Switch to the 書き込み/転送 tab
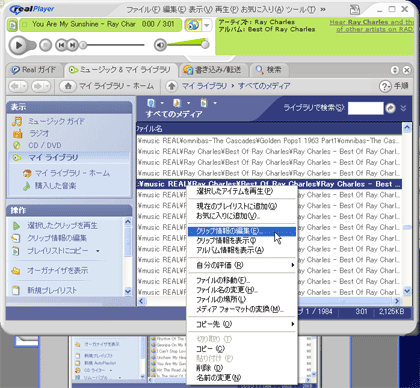Image resolution: width=420 pixels, height=388 pixels. 213,70
